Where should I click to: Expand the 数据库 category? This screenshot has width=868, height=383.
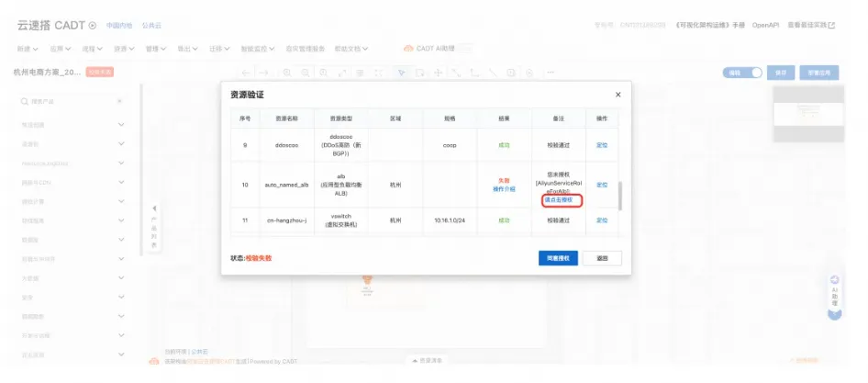72,240
